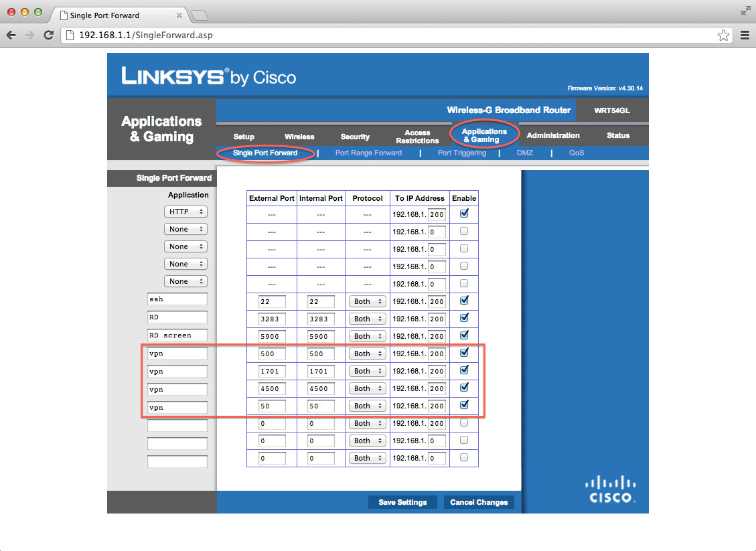
Task: Uncheck Enable for the RD port 3283 row
Action: [x=464, y=318]
